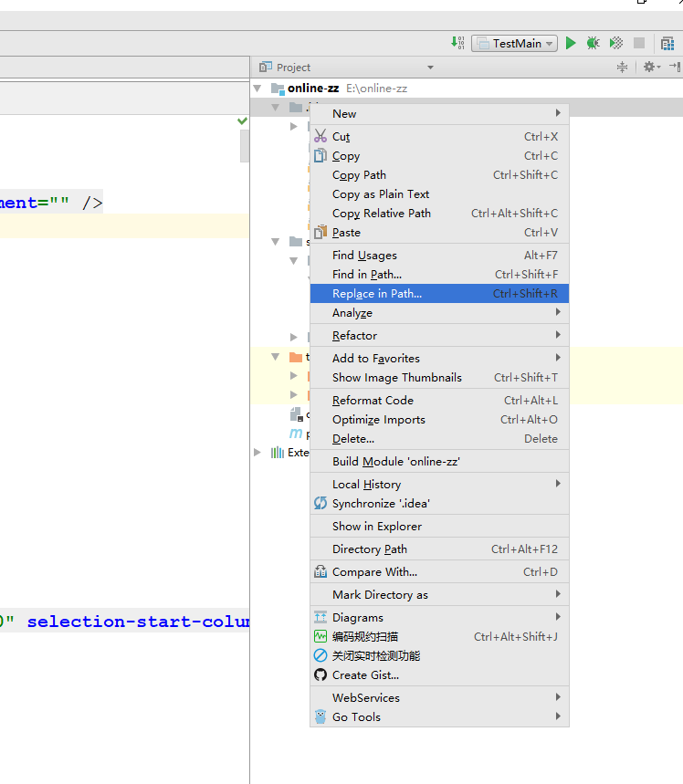The height and width of the screenshot is (784, 683).
Task: Click 关闭实时检测功能 menu entry
Action: point(439,656)
